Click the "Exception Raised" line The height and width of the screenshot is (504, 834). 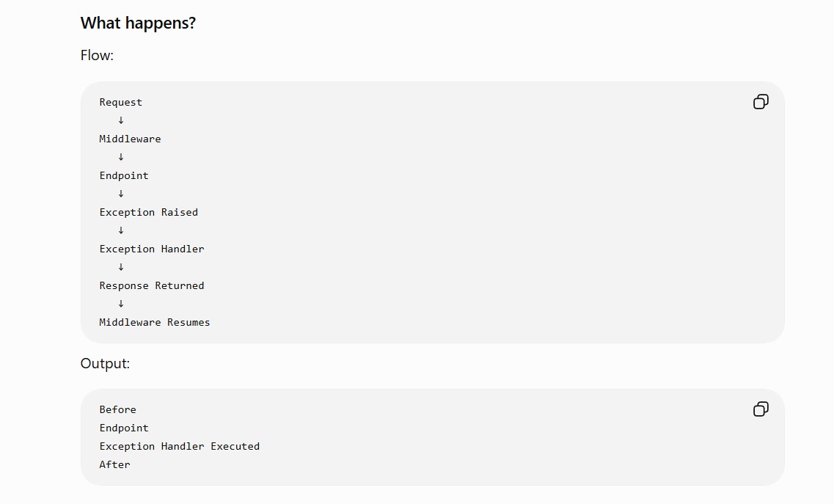click(148, 212)
